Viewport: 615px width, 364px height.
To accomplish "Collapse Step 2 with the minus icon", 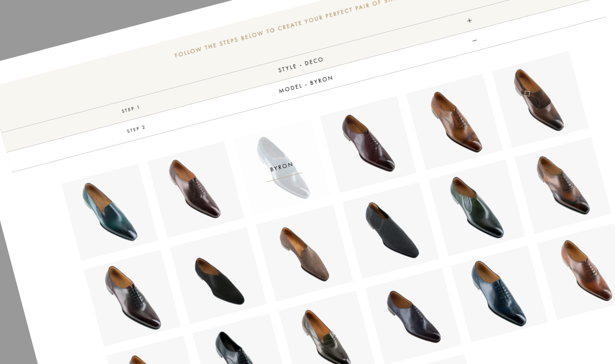I will pyautogui.click(x=474, y=41).
